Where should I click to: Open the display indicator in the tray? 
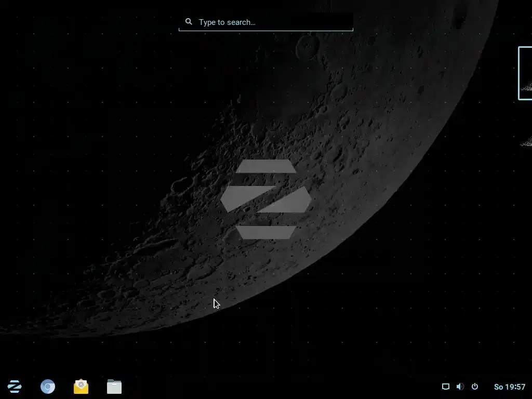[x=445, y=387]
